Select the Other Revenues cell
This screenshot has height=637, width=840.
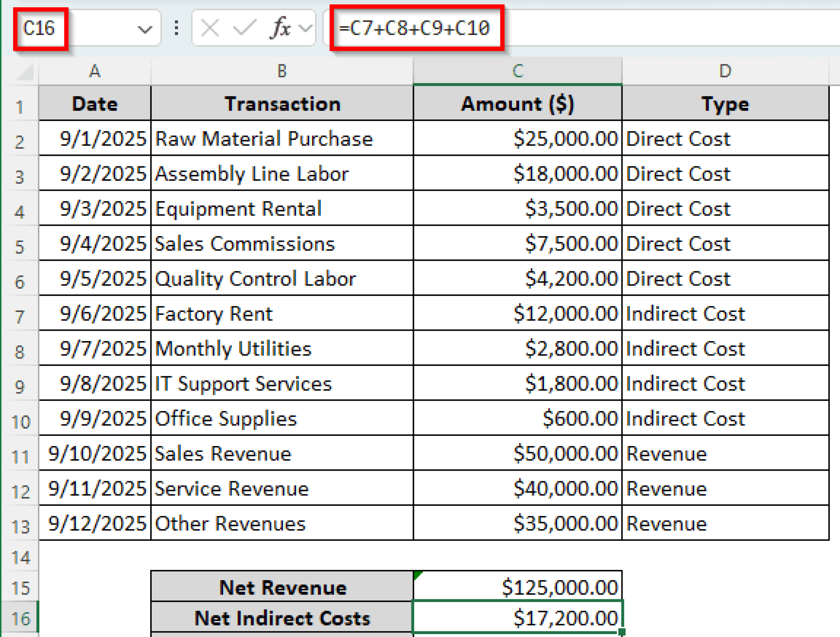(281, 523)
